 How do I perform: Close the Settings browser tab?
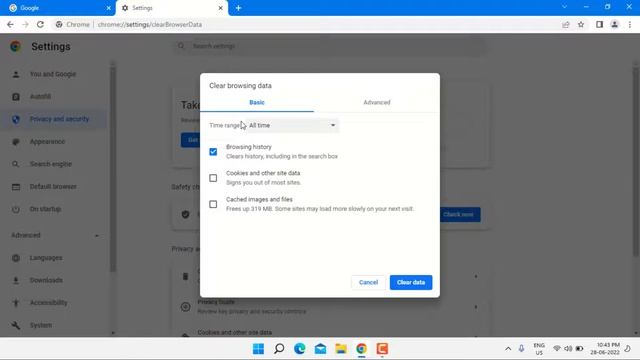point(220,8)
